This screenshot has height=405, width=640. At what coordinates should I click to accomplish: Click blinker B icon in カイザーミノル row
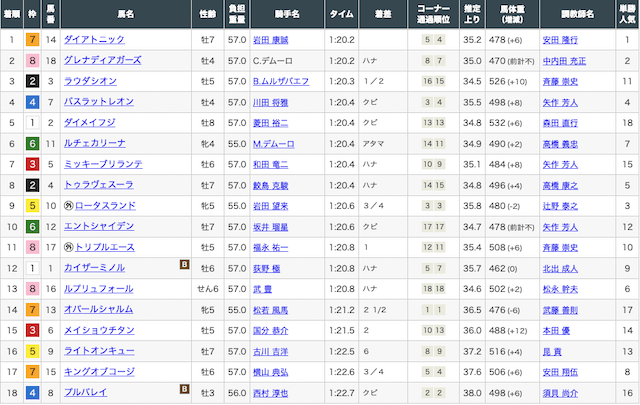[x=184, y=265]
